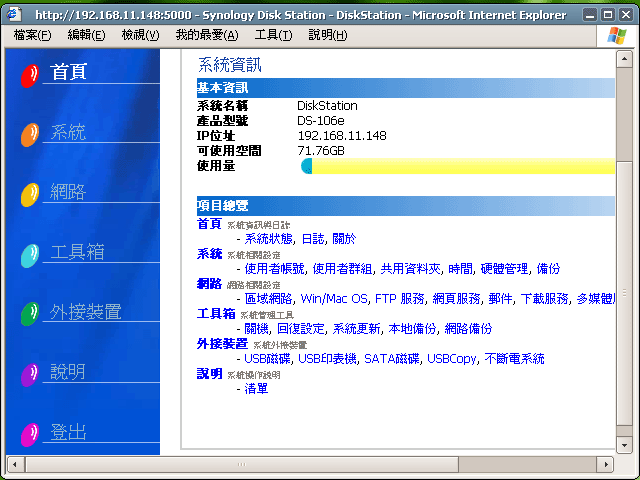
Task: Open the Win/Mac OS link
Action: pyautogui.click(x=334, y=299)
